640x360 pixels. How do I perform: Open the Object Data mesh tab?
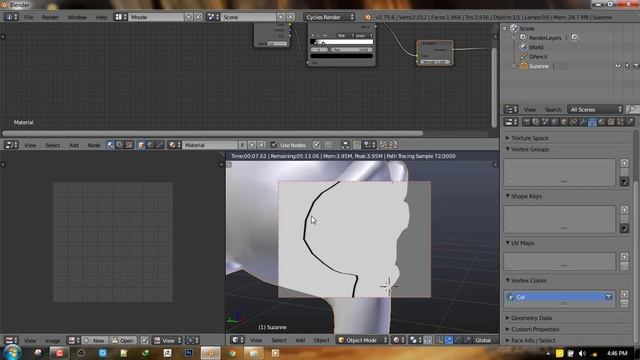point(592,122)
